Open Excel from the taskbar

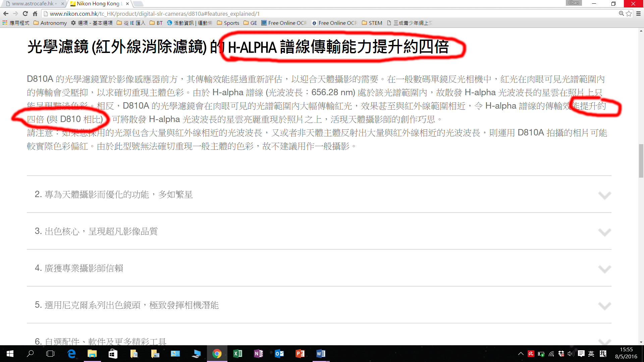tap(238, 354)
